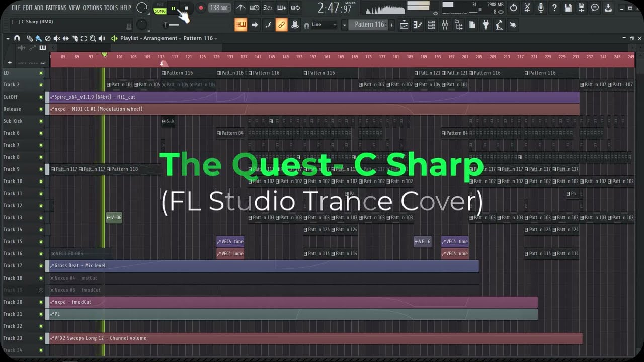The image size is (644, 362).
Task: Open the pattern selector arrow dropdown
Action: tap(345, 25)
